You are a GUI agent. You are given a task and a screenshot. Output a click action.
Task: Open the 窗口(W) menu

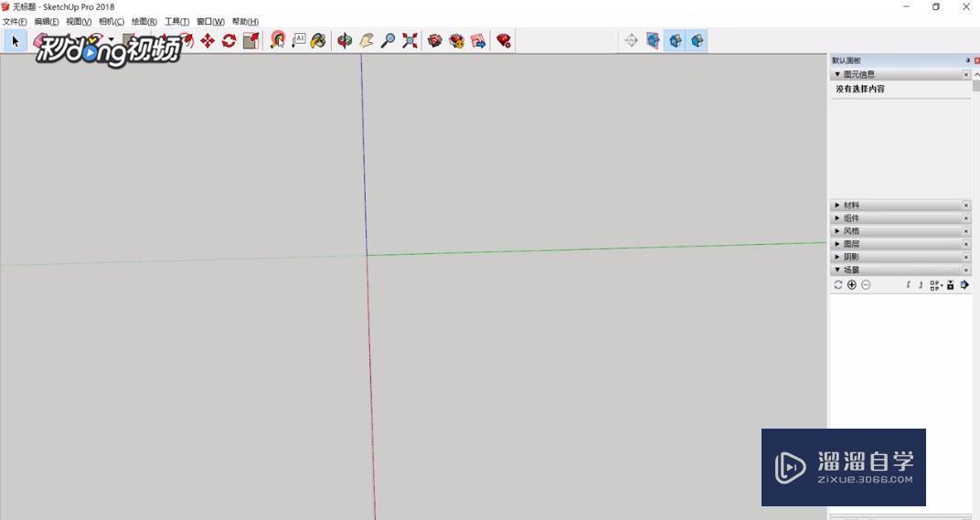click(210, 22)
